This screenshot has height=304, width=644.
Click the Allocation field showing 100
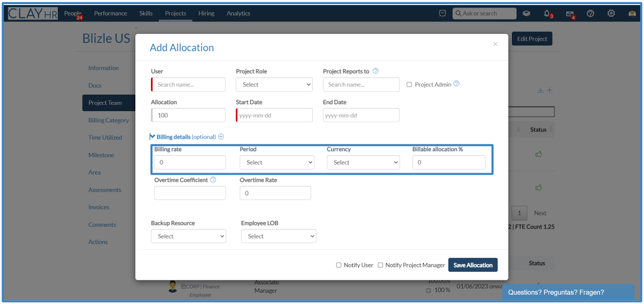click(188, 115)
